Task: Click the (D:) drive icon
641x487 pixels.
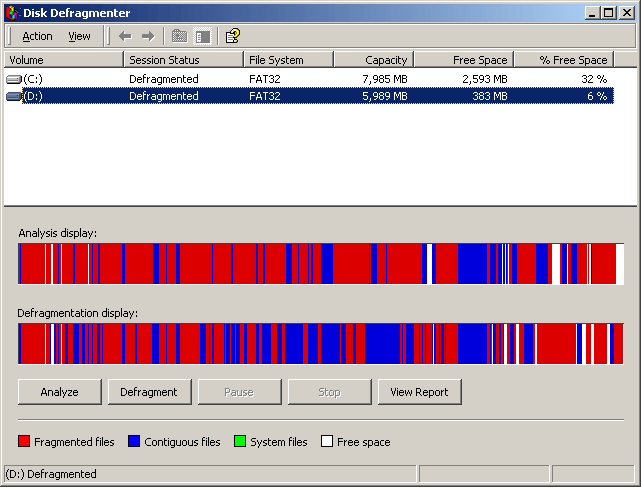Action: [x=14, y=97]
